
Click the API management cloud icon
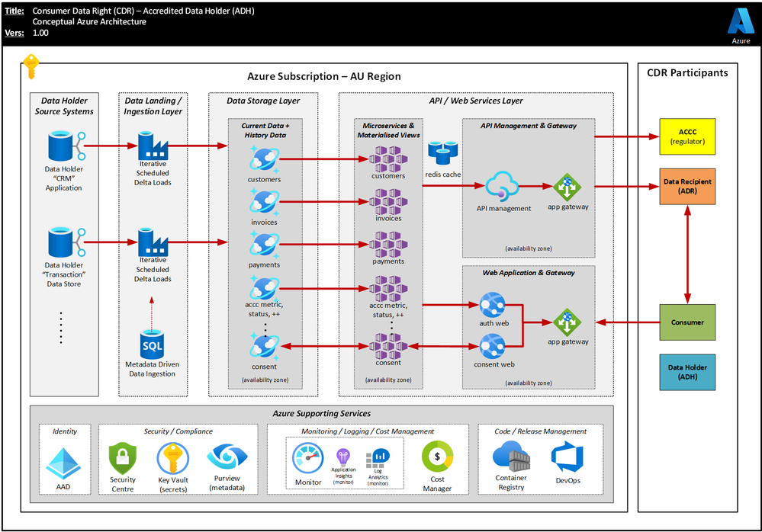[502, 186]
